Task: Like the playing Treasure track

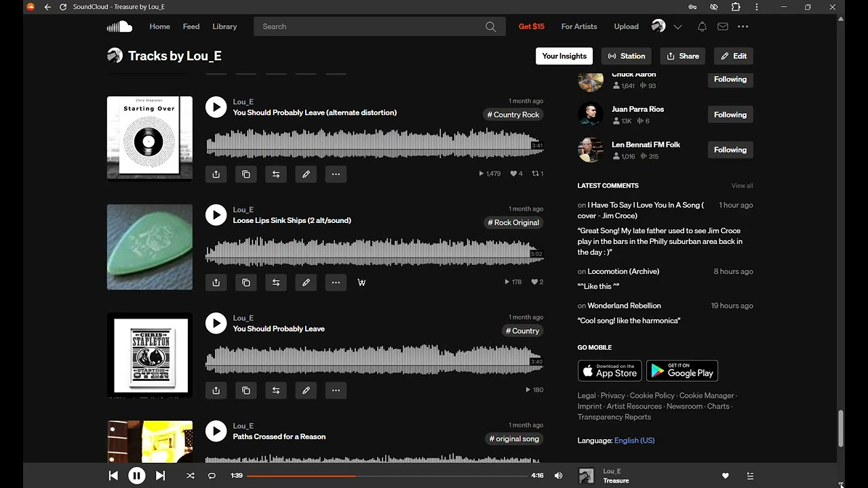Action: tap(725, 476)
